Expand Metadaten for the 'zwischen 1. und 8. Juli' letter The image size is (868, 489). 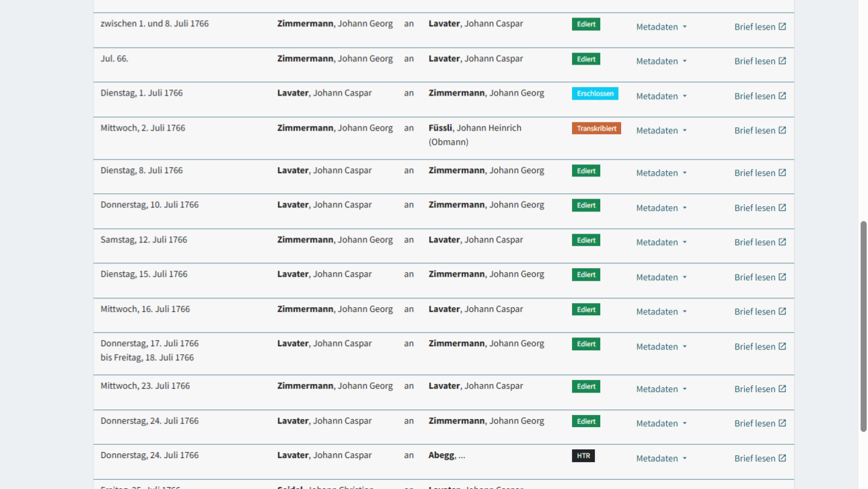coord(661,27)
